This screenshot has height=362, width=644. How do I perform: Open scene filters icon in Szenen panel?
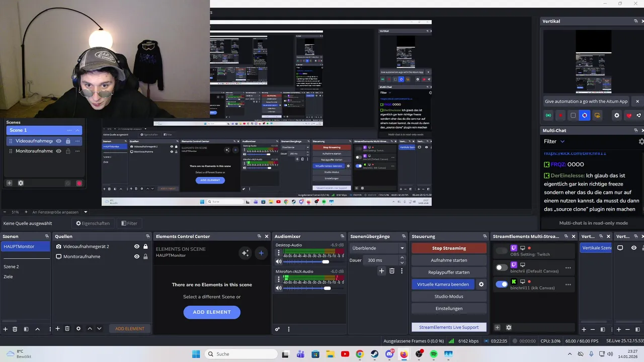[x=26, y=329]
